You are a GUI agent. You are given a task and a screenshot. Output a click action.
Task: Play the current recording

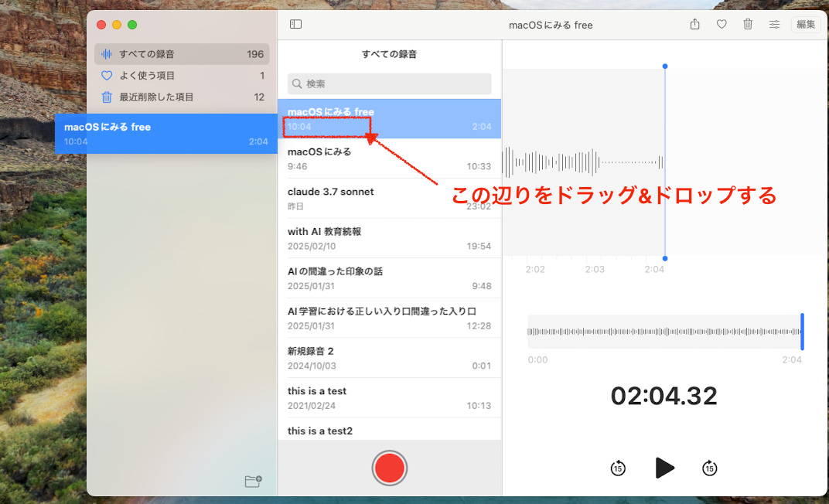664,468
